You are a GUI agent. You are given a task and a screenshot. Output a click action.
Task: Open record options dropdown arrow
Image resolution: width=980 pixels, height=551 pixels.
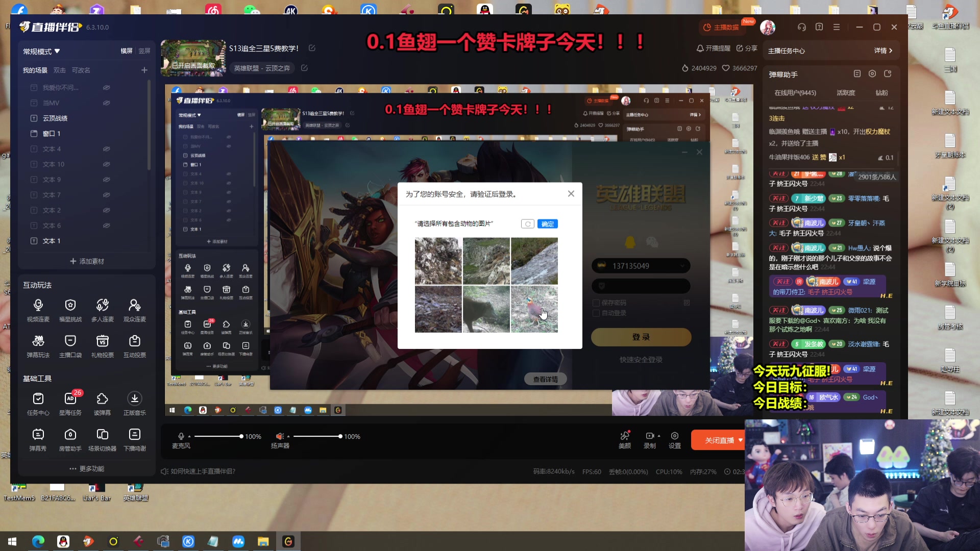coord(659,436)
